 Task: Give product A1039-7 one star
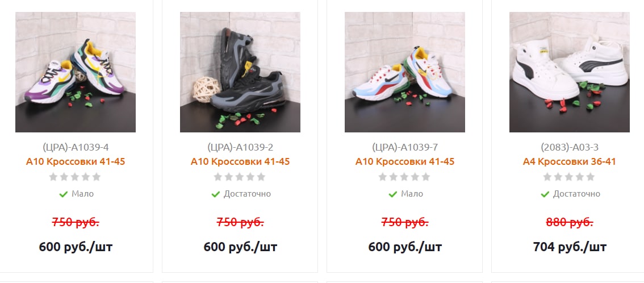(x=383, y=177)
